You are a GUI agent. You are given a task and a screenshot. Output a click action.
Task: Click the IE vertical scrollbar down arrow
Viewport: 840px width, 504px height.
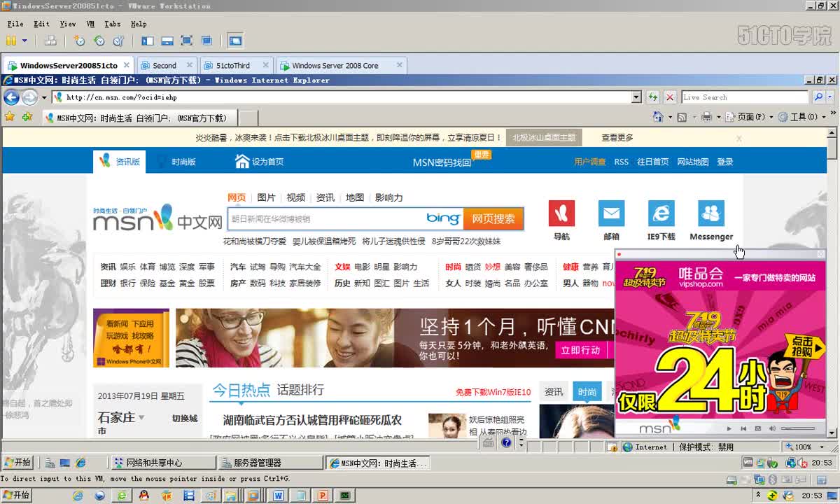click(832, 433)
